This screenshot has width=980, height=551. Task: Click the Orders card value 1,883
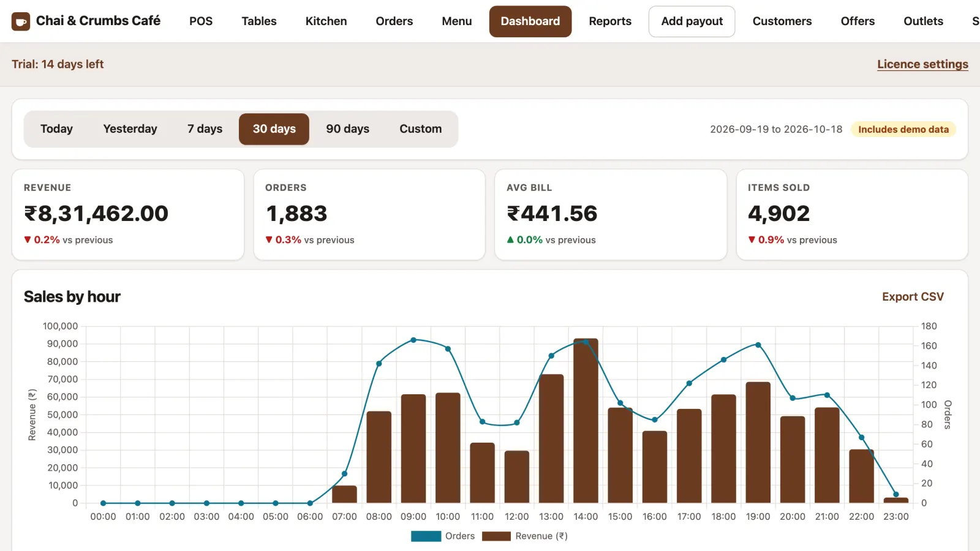(x=296, y=214)
